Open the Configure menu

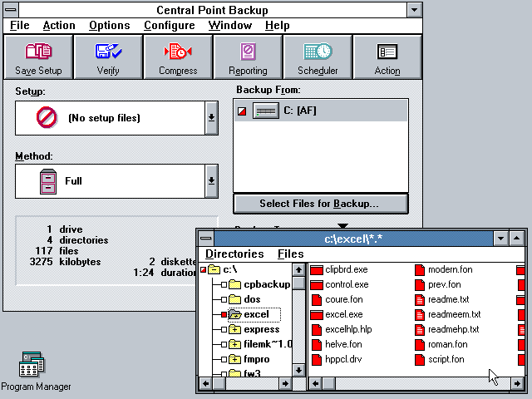tap(170, 26)
